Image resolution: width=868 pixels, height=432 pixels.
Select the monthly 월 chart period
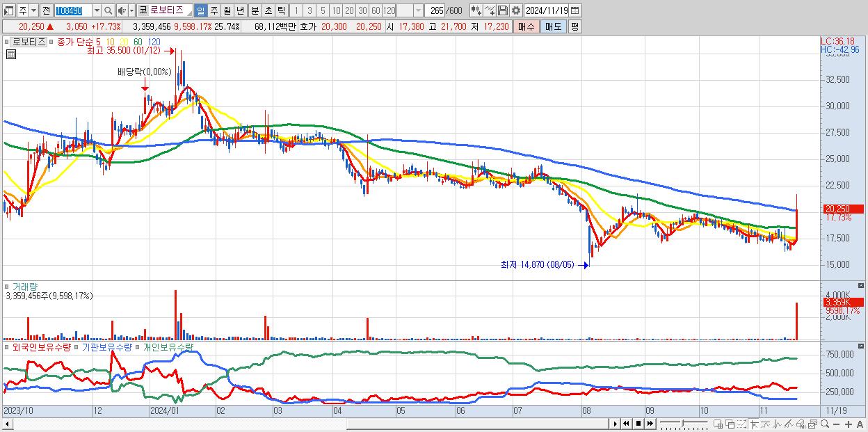point(227,10)
